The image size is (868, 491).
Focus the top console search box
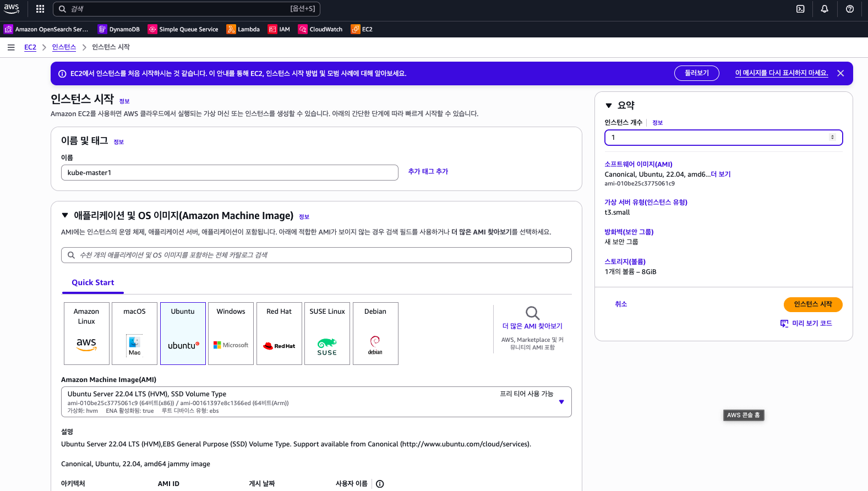pyautogui.click(x=187, y=9)
